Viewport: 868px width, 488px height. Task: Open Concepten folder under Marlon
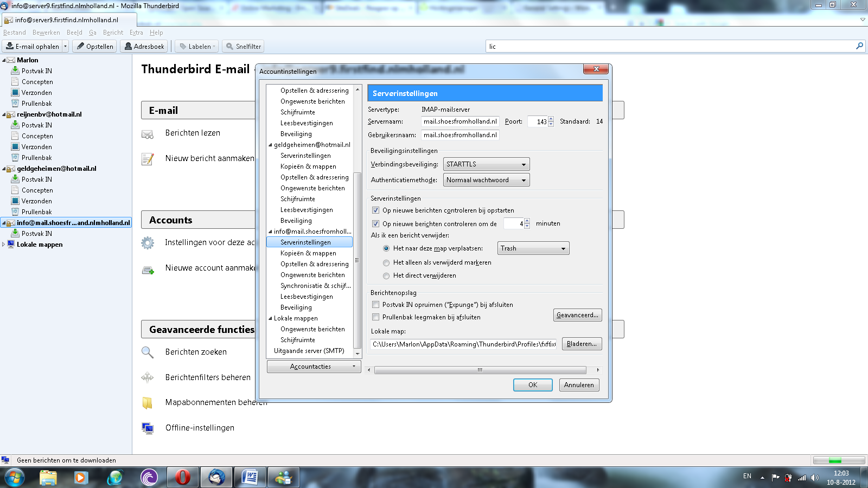pyautogui.click(x=37, y=82)
